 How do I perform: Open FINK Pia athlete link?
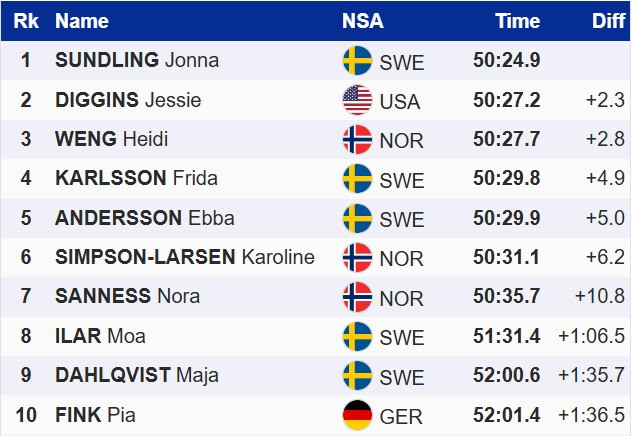pos(95,414)
